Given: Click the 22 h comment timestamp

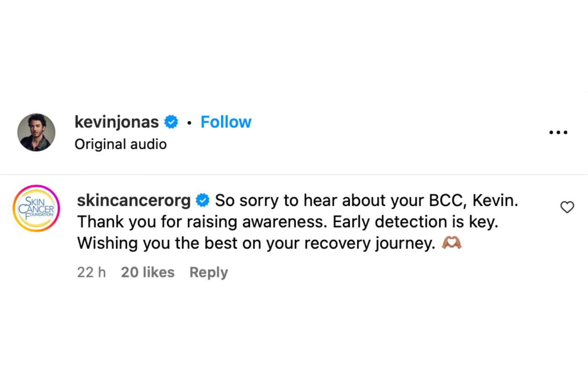Looking at the screenshot, I should pyautogui.click(x=91, y=272).
